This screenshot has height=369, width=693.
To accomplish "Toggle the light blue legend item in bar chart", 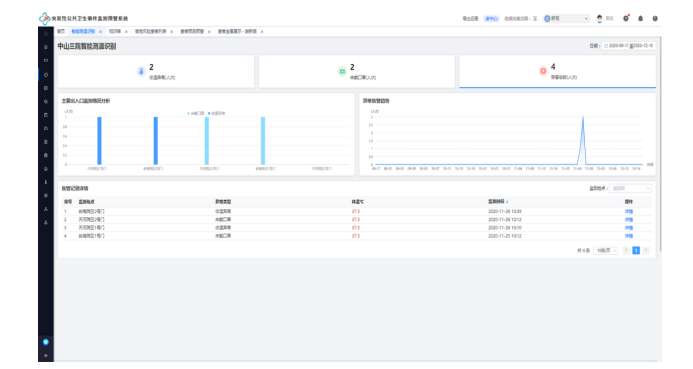I will 196,114.
